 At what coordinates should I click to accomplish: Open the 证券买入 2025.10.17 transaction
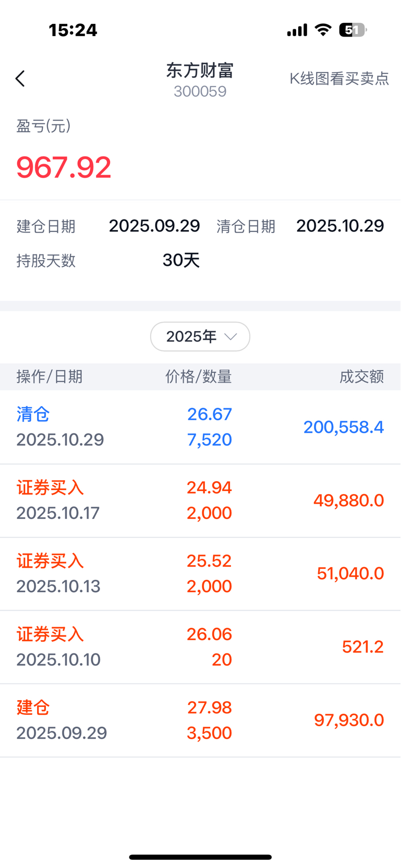coord(200,500)
